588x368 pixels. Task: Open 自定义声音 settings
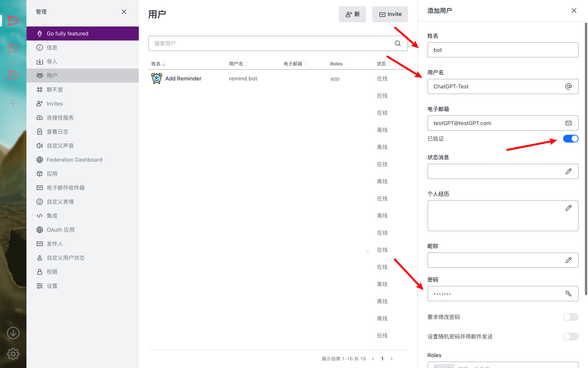click(83, 146)
